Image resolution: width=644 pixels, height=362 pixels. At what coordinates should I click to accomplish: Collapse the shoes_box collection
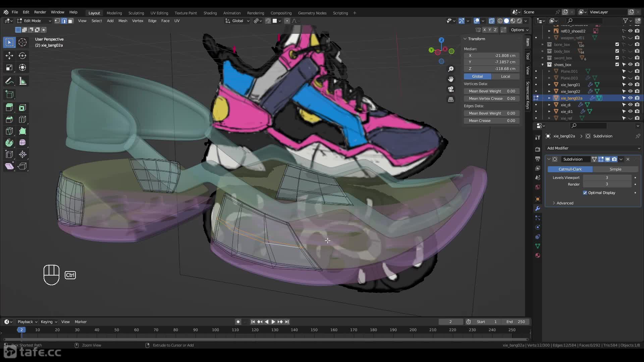(542, 65)
